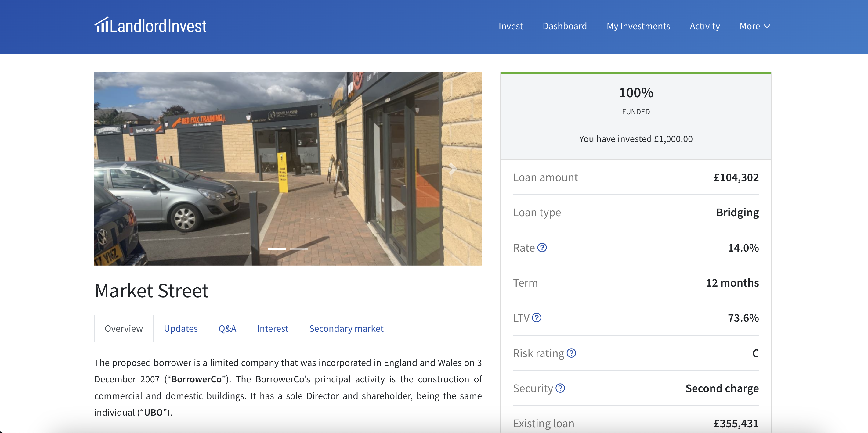Image resolution: width=868 pixels, height=433 pixels.
Task: Click the Bridging loan type value
Action: 737,212
